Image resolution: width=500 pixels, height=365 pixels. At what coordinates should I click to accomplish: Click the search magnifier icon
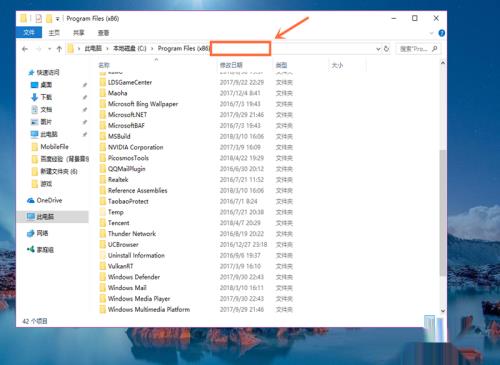coord(435,49)
